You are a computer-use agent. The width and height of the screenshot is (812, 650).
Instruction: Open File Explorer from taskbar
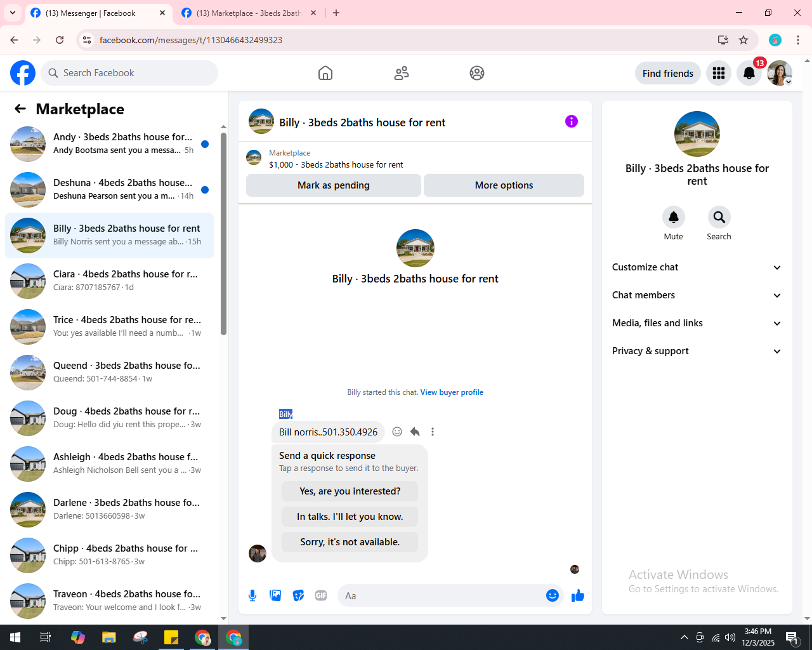pyautogui.click(x=109, y=637)
